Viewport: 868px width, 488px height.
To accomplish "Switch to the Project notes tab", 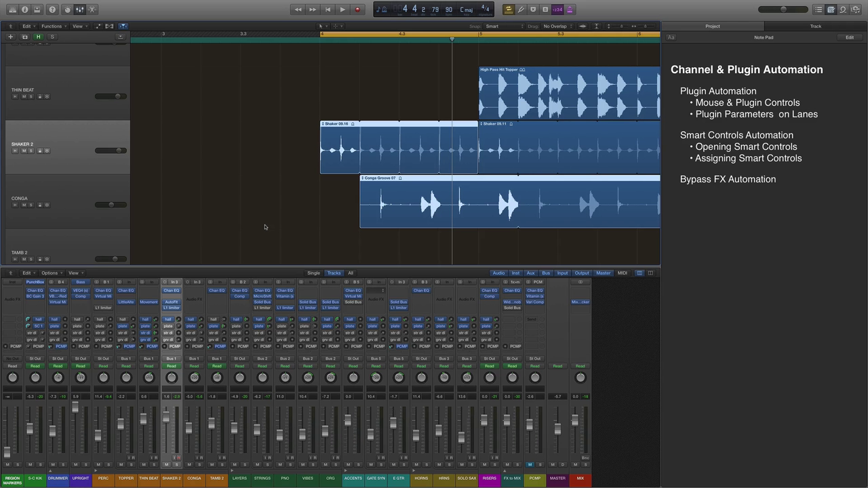I will pyautogui.click(x=713, y=26).
